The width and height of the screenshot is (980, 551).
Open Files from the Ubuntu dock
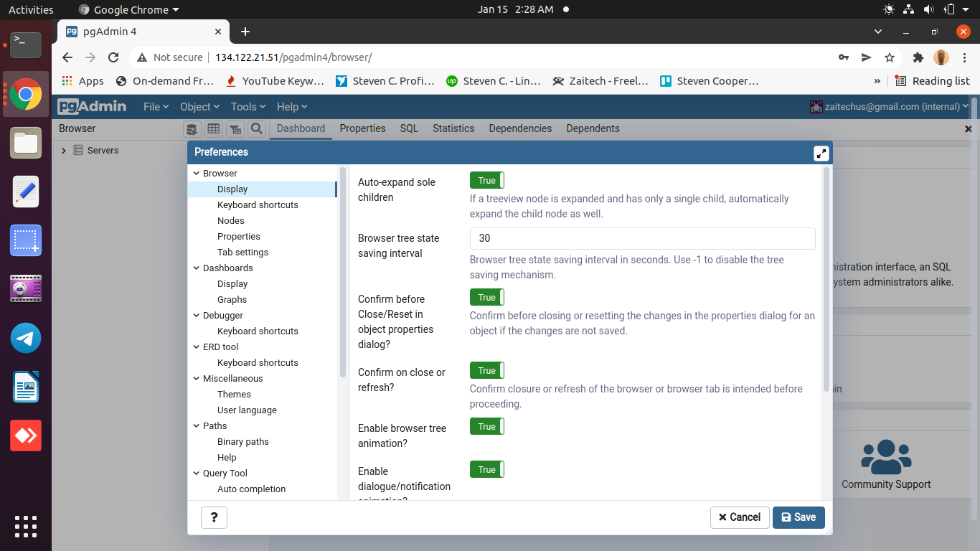pos(26,143)
